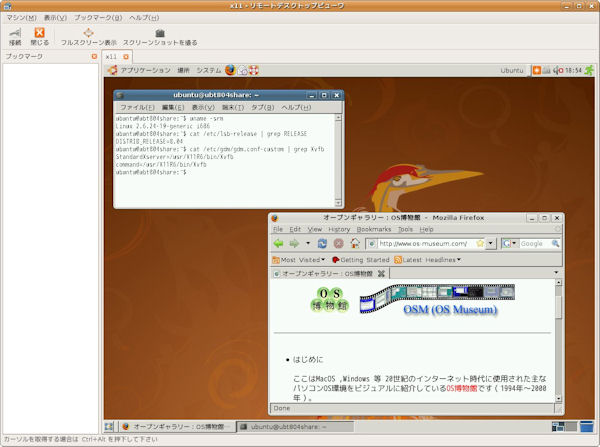Screen dimensions: 600x447
Task: Click the network status tray icon
Action: click(546, 70)
